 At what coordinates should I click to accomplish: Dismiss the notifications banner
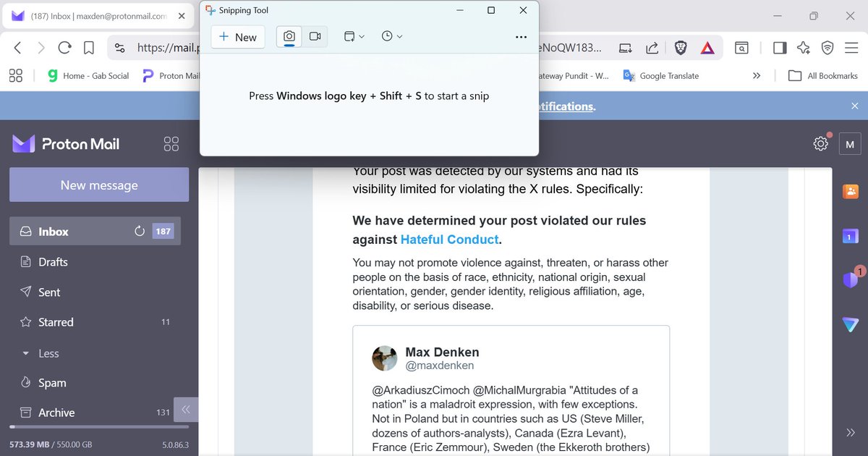click(x=854, y=106)
